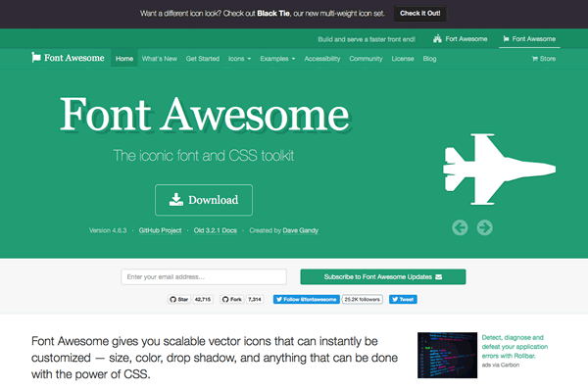Open the 7,314 forks count
This screenshot has width=588, height=392.
coord(254,299)
